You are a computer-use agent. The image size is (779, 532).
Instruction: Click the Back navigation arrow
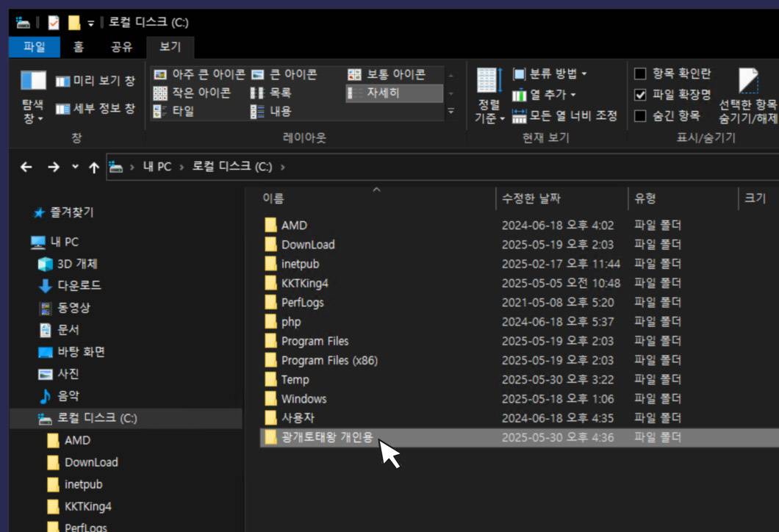tap(26, 167)
